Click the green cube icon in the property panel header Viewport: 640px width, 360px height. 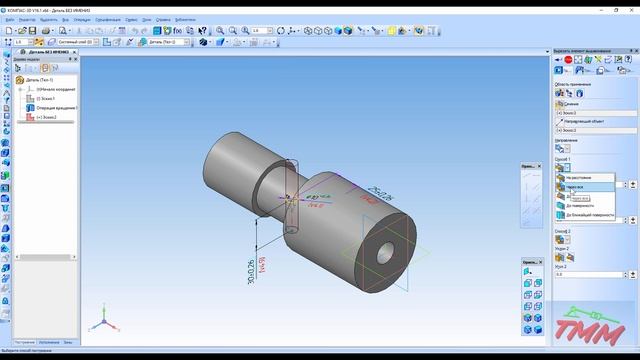(588, 60)
